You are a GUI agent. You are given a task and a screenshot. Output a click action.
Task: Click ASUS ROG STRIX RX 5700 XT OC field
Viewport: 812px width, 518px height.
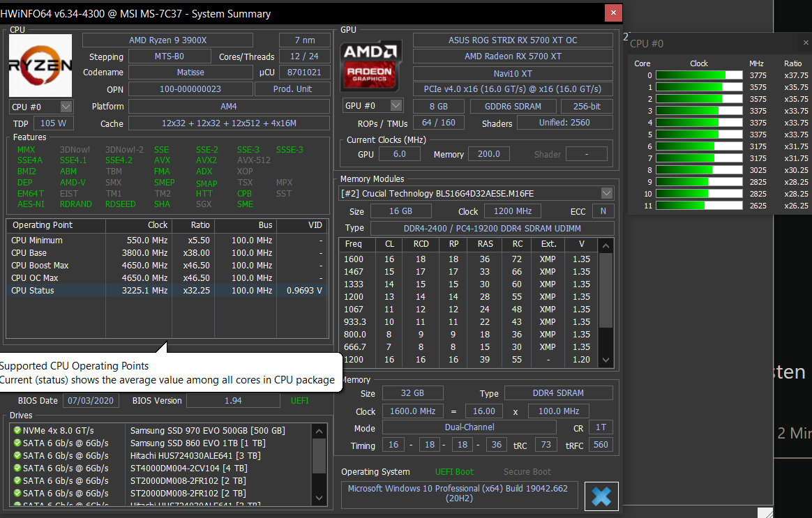pyautogui.click(x=513, y=40)
